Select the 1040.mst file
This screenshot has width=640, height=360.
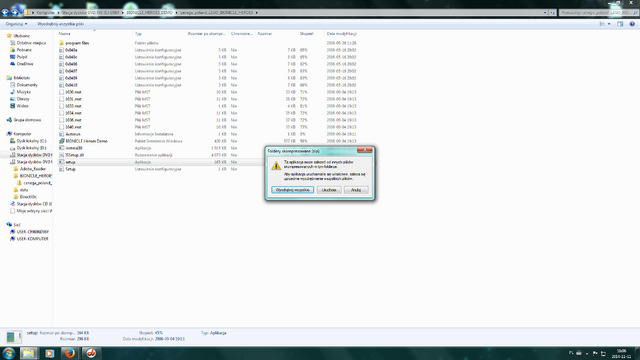coord(73,127)
